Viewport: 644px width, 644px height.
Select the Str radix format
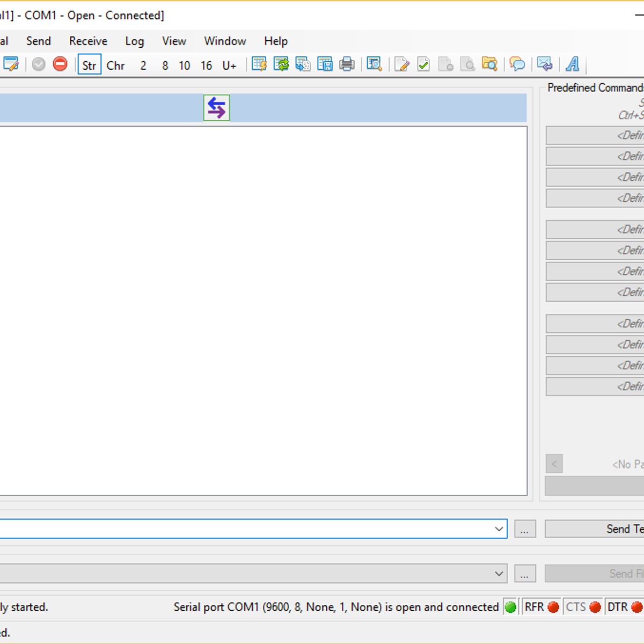[89, 65]
